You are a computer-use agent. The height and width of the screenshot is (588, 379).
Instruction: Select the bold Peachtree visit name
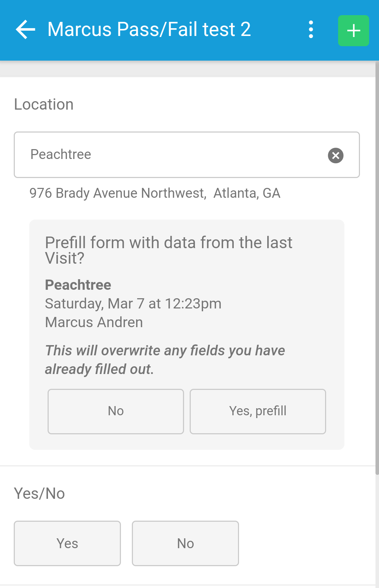pyautogui.click(x=78, y=285)
